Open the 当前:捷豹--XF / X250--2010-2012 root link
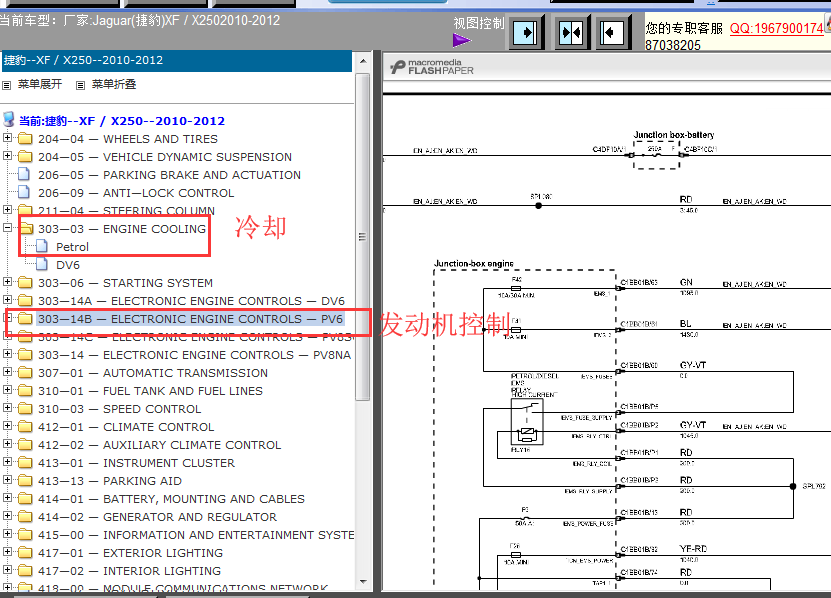The width and height of the screenshot is (831, 598). click(122, 121)
